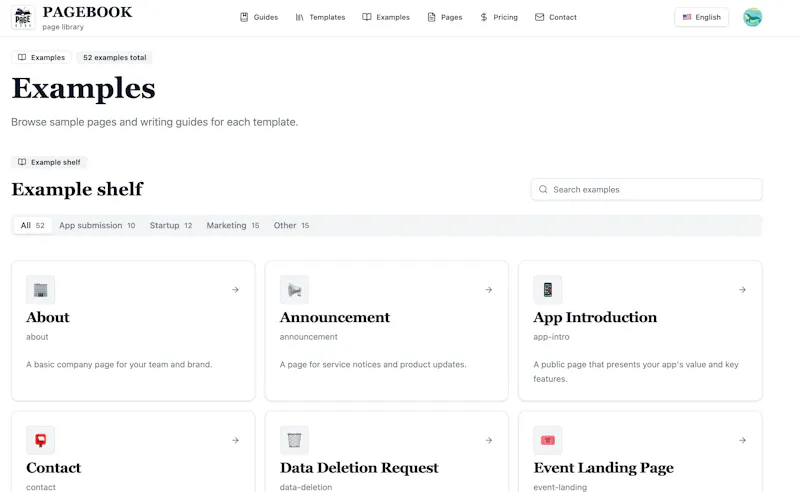Click the 'data-deletion' slug text

tap(306, 487)
